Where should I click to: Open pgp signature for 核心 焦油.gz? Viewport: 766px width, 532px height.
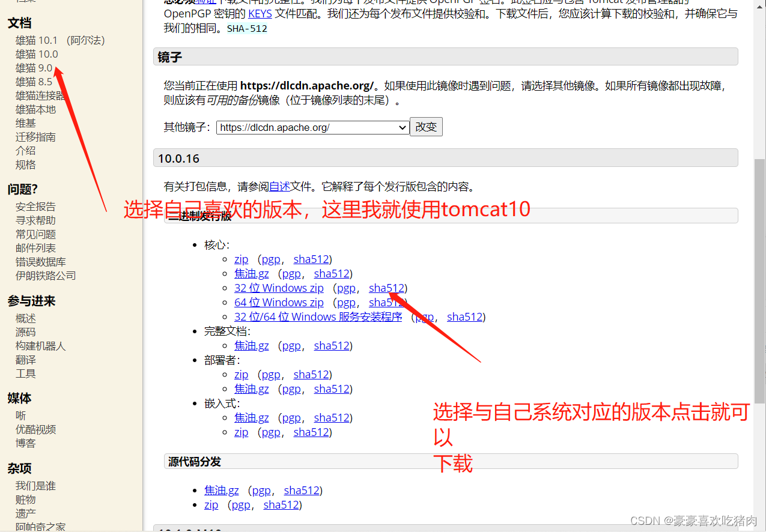tap(291, 274)
